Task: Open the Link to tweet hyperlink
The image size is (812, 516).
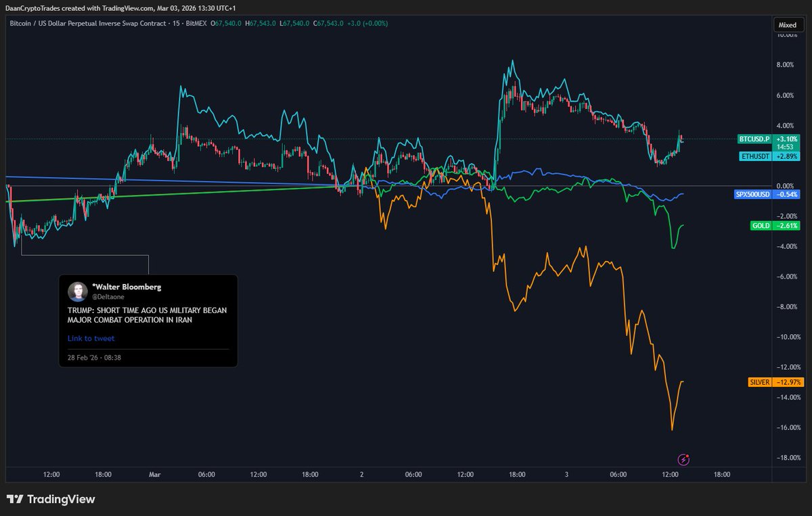Action: (91, 338)
